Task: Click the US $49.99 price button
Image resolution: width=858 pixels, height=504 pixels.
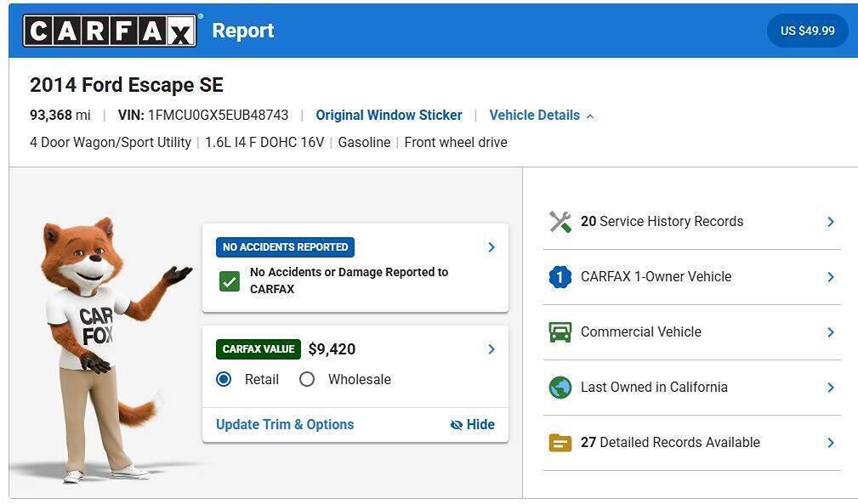Action: 808,31
